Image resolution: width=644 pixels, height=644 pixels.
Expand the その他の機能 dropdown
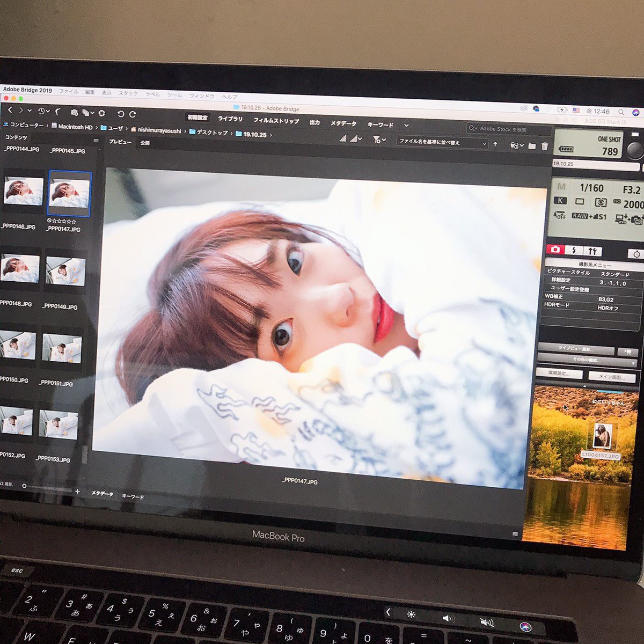(586, 361)
